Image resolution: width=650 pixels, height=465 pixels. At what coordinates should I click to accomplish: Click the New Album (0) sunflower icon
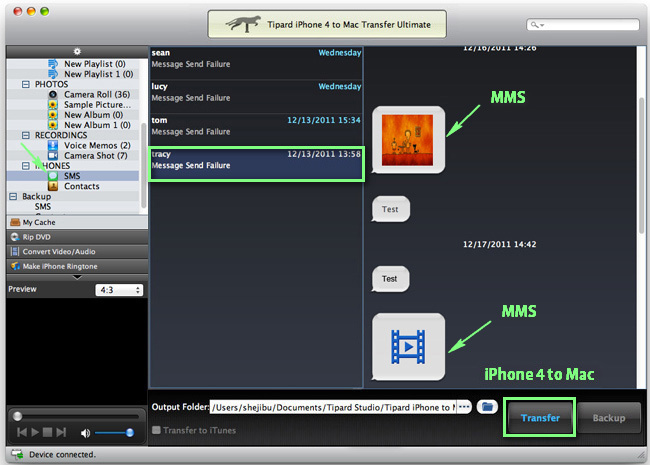click(x=53, y=115)
